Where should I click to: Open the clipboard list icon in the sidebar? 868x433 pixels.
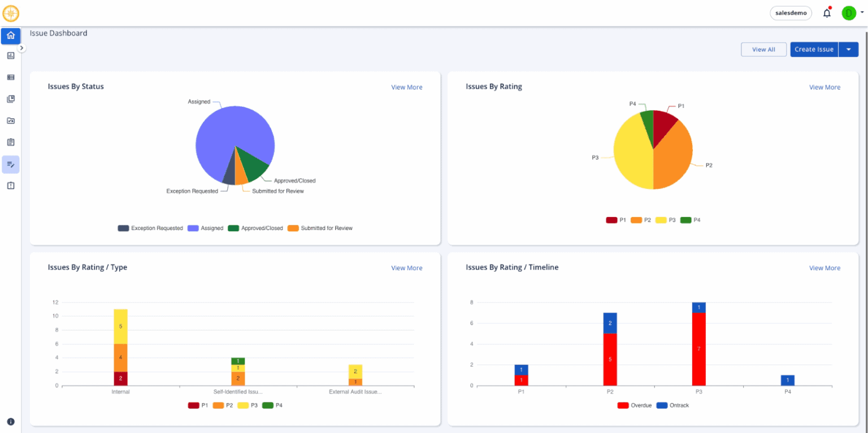pos(11,142)
